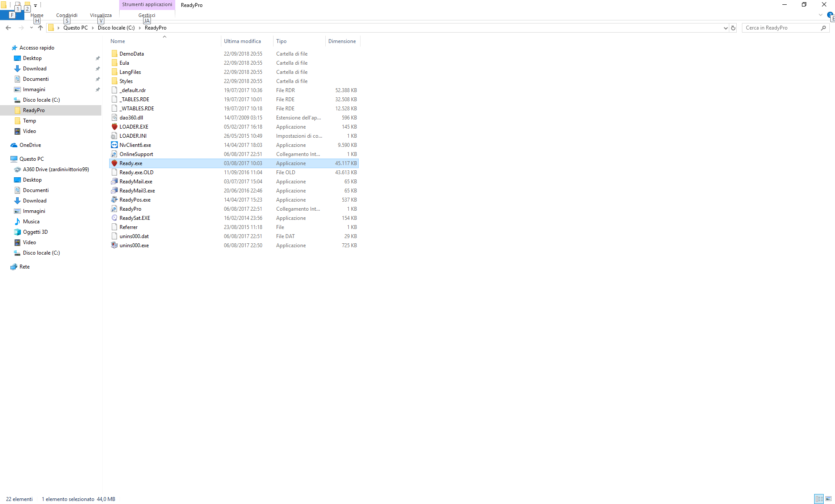Open recent locations dropdown arrow
Screen dimensions: 835x504
coord(31,28)
